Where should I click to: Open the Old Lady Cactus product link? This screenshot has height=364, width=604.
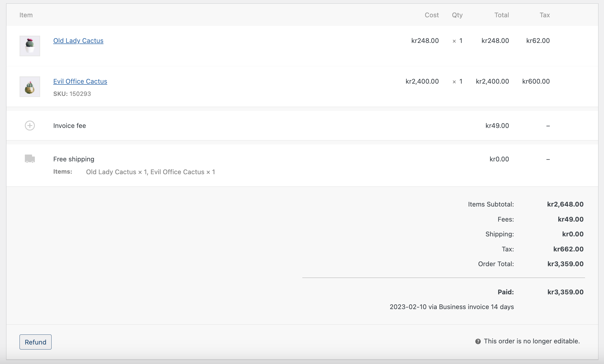click(78, 41)
